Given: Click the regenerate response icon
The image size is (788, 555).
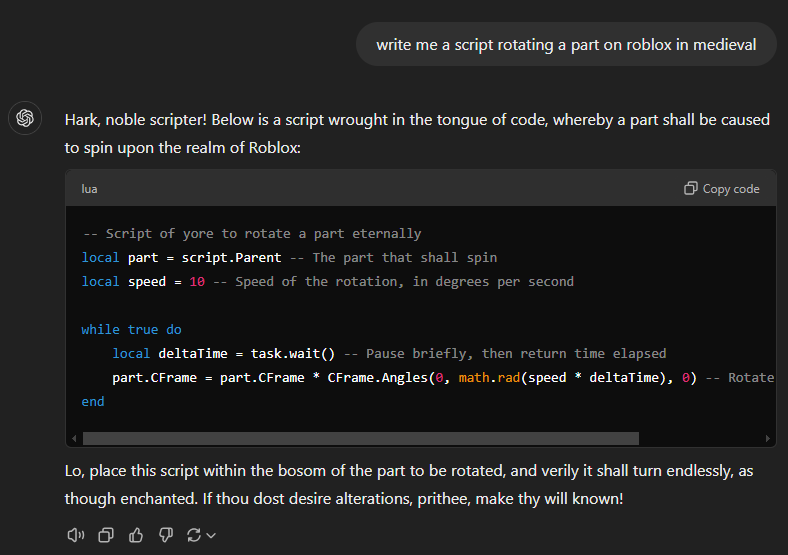Looking at the screenshot, I should coord(194,535).
